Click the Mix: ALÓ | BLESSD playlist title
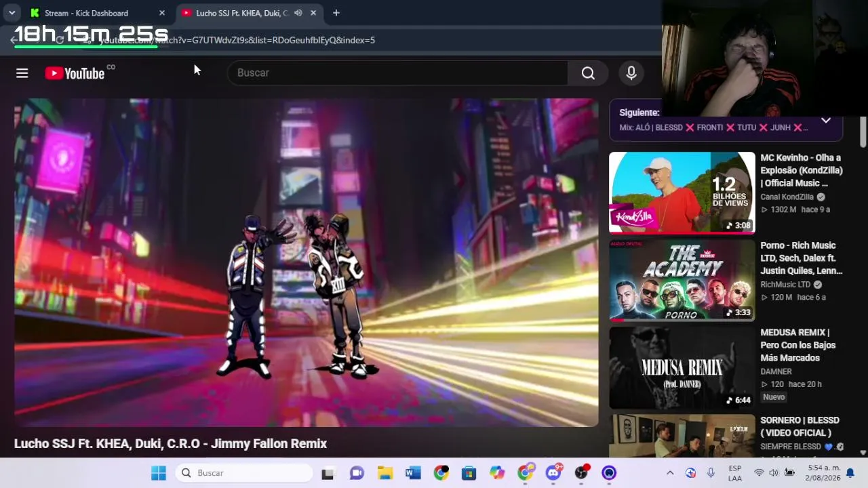868x488 pixels. [713, 127]
